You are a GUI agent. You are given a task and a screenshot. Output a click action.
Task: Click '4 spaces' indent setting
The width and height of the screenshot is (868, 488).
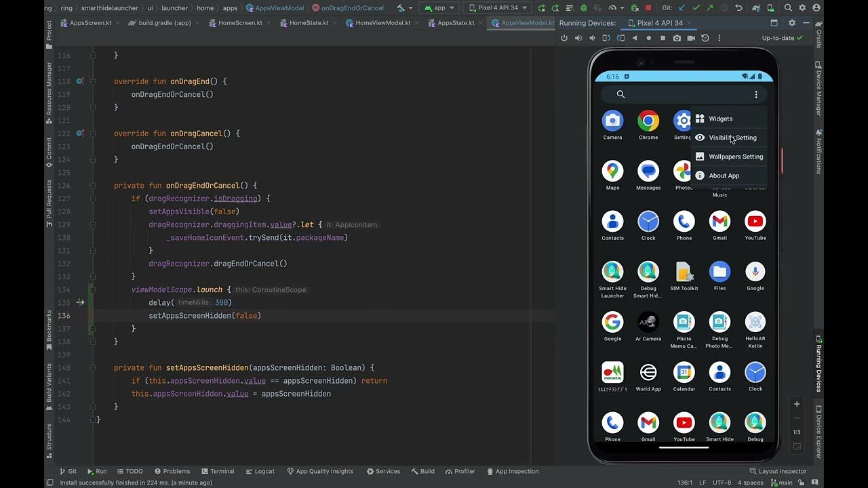[750, 483]
